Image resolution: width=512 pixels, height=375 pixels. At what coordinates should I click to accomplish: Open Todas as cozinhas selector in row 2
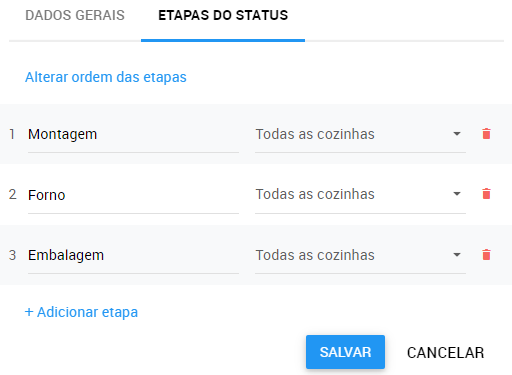coord(360,195)
